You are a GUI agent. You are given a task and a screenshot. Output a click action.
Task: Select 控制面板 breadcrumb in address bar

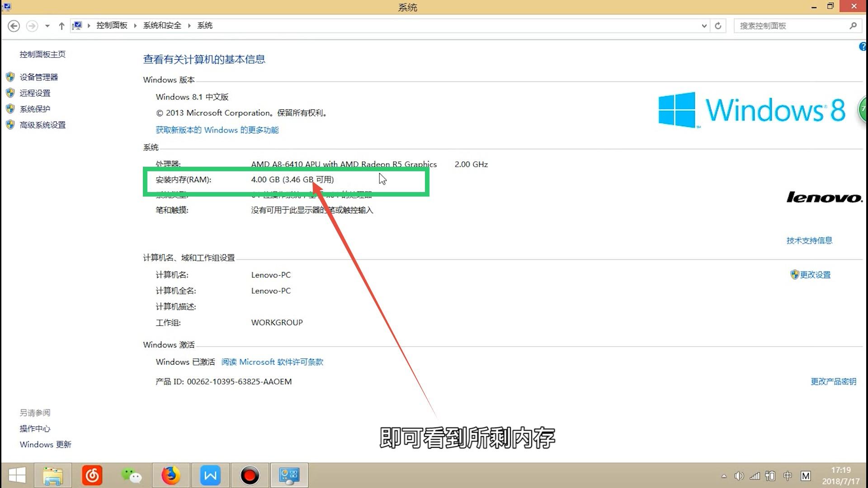coord(112,25)
